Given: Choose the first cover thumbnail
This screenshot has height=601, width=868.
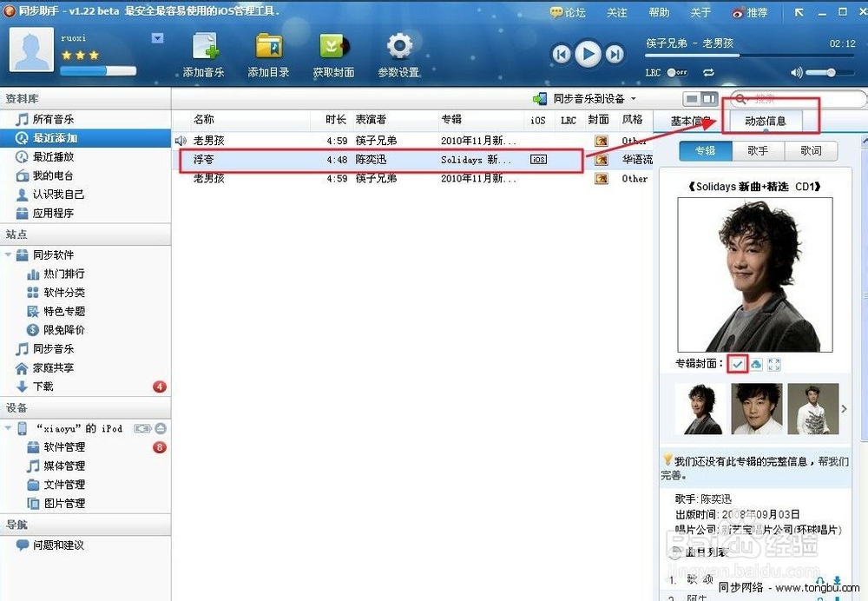Looking at the screenshot, I should tap(700, 409).
